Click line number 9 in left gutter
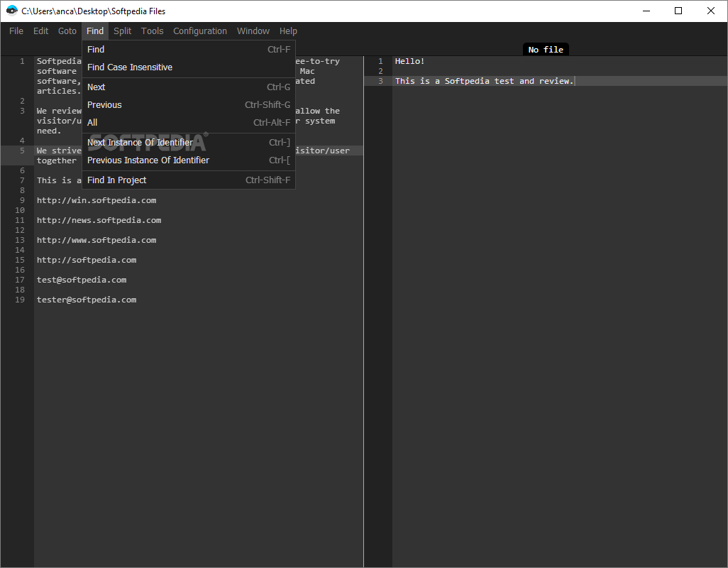Viewport: 728px width, 568px height. click(x=22, y=201)
